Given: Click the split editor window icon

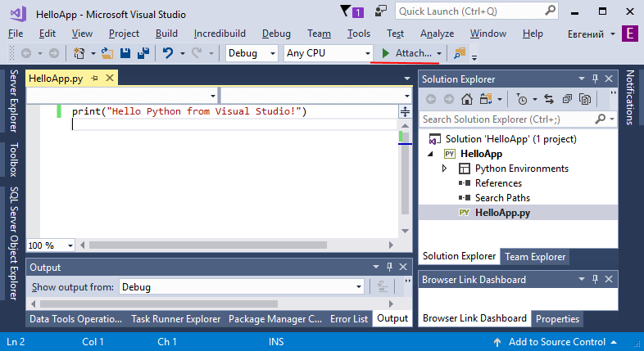Looking at the screenshot, I should (405, 111).
